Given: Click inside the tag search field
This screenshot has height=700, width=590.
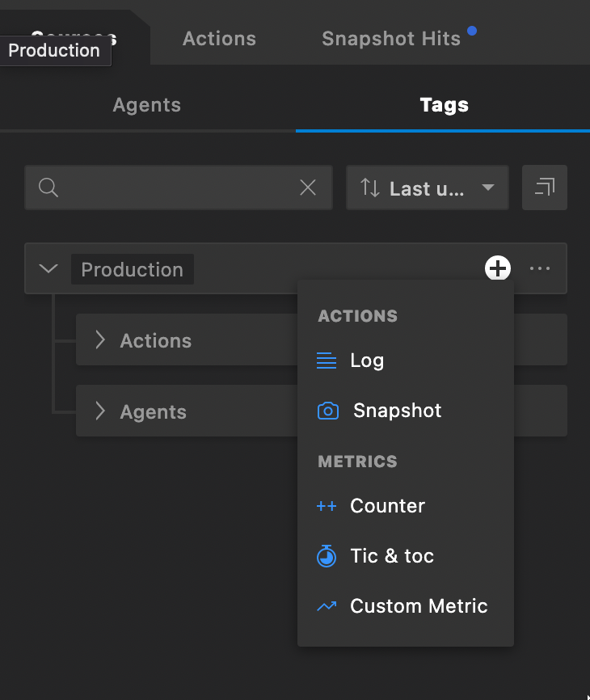Looking at the screenshot, I should (x=178, y=188).
